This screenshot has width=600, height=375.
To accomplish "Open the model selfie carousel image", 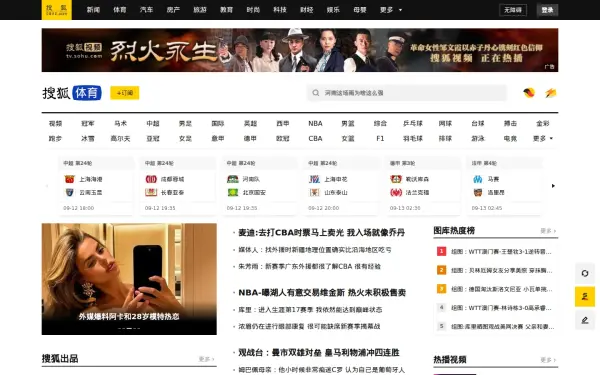I will click(129, 279).
